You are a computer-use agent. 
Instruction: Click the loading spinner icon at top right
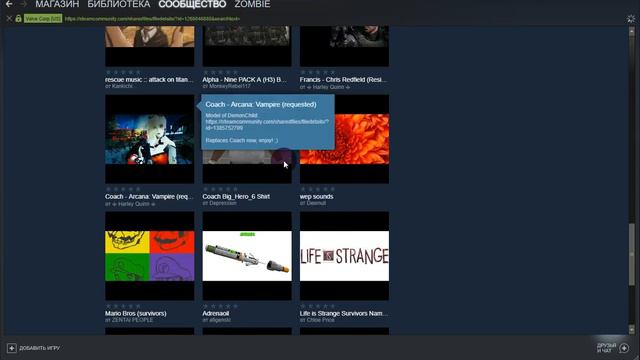pos(631,19)
